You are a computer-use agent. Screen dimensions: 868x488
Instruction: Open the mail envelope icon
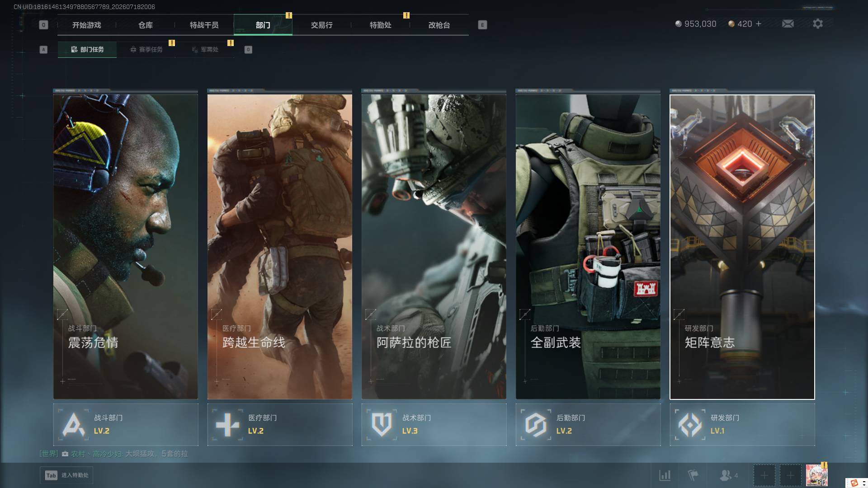coord(788,23)
